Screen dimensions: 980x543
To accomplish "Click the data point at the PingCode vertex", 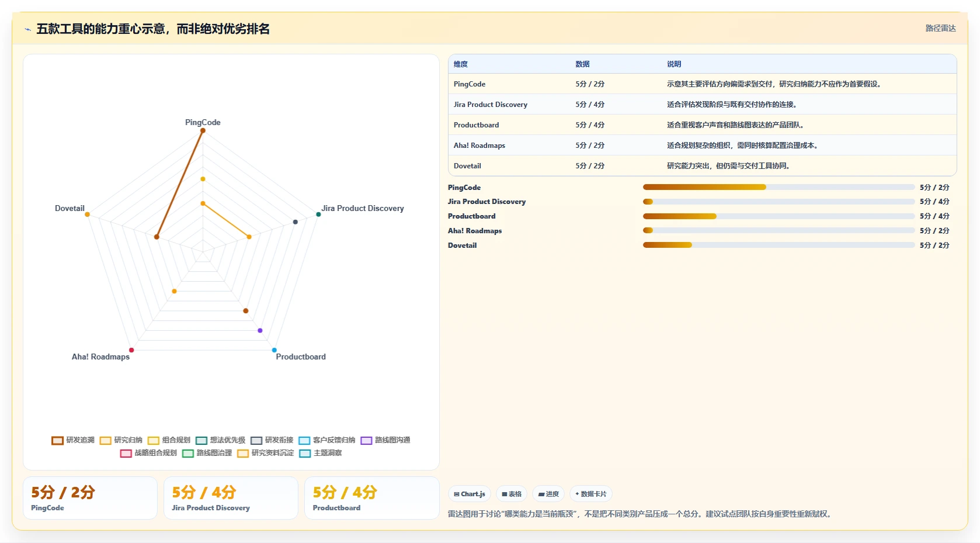I will [203, 130].
